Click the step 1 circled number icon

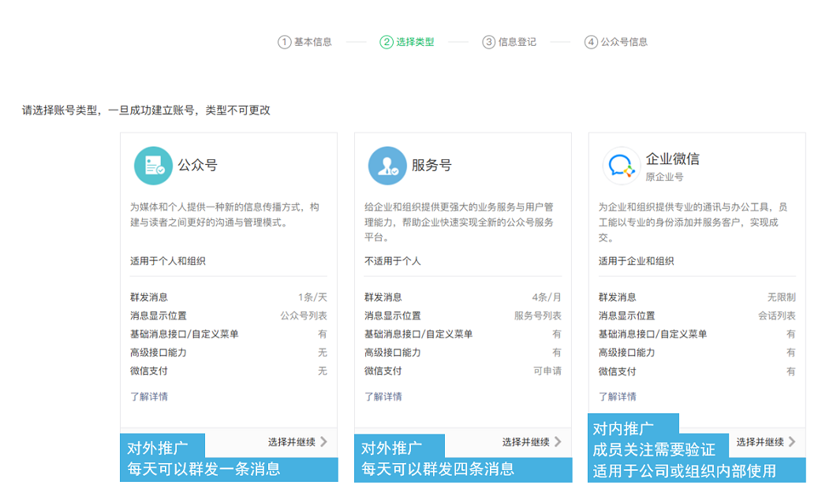[285, 42]
